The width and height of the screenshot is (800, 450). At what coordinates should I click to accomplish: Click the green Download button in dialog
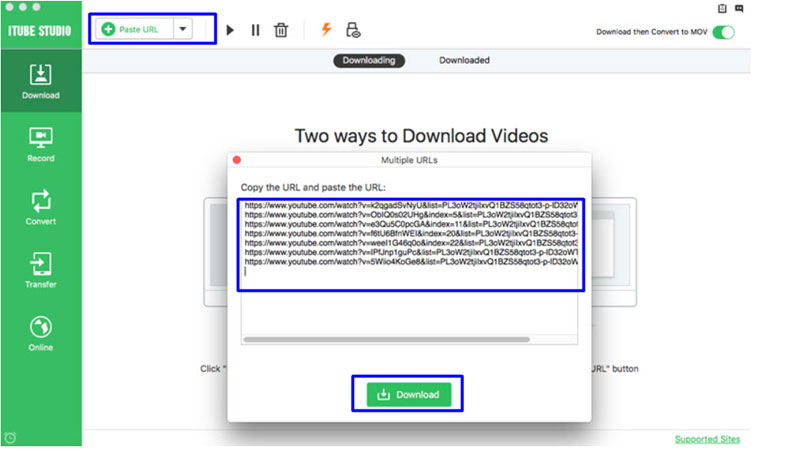click(409, 394)
